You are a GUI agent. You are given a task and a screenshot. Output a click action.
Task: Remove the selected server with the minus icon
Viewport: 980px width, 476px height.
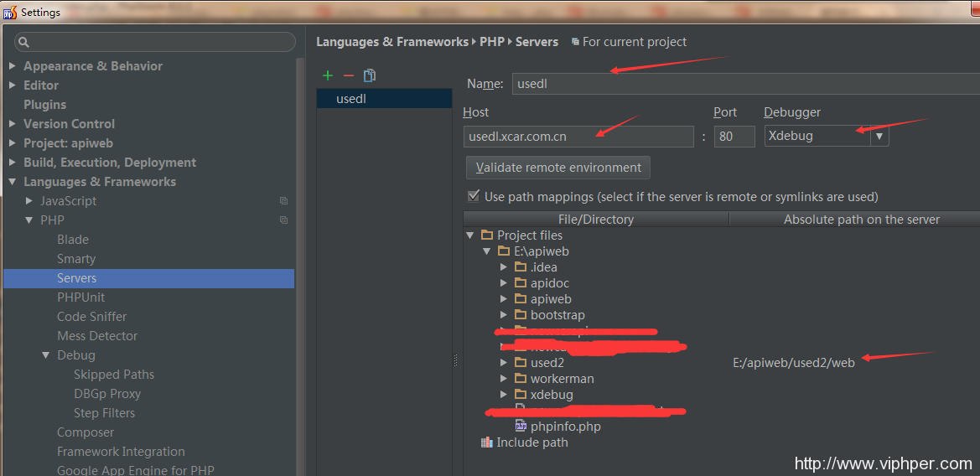click(x=349, y=75)
